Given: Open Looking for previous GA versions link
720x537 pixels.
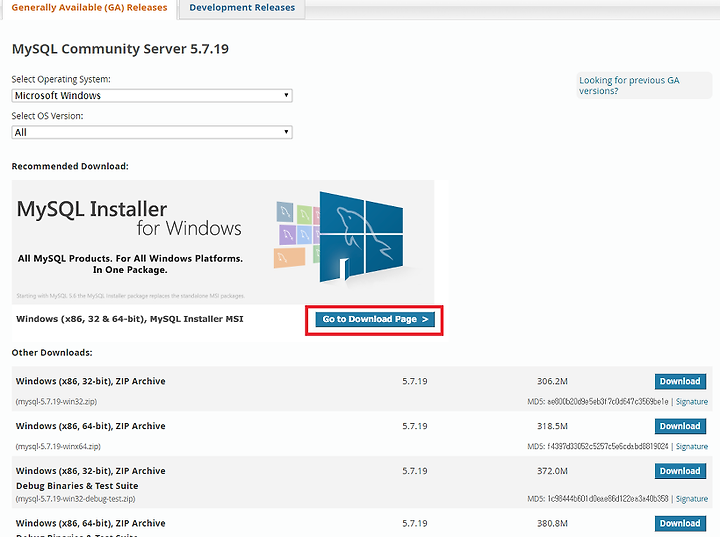Looking at the screenshot, I should (629, 85).
